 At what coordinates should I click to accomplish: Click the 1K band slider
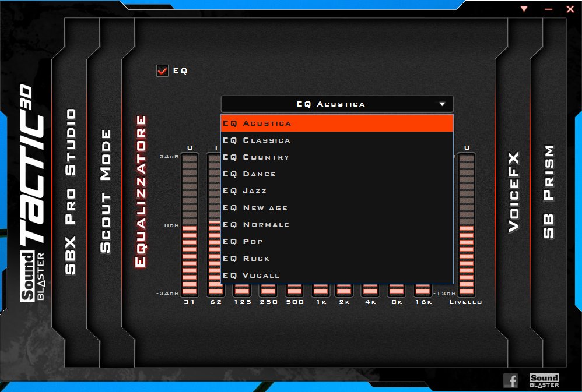tap(321, 291)
